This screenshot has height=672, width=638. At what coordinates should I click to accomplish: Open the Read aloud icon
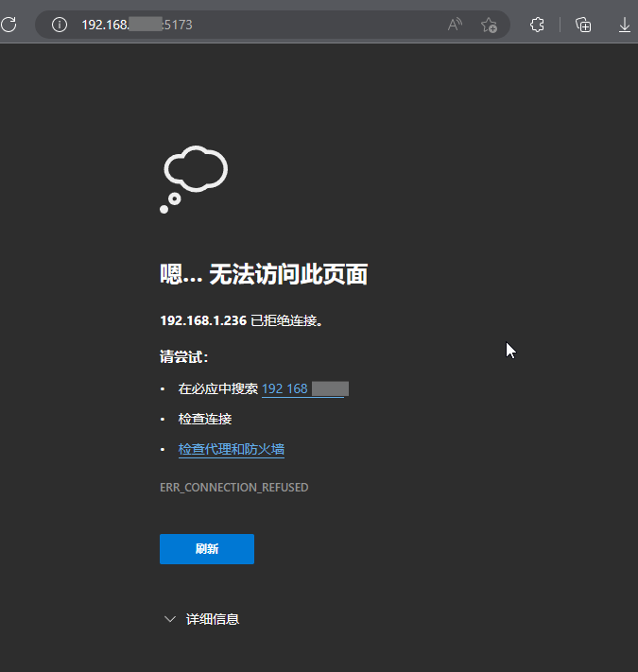click(x=455, y=25)
